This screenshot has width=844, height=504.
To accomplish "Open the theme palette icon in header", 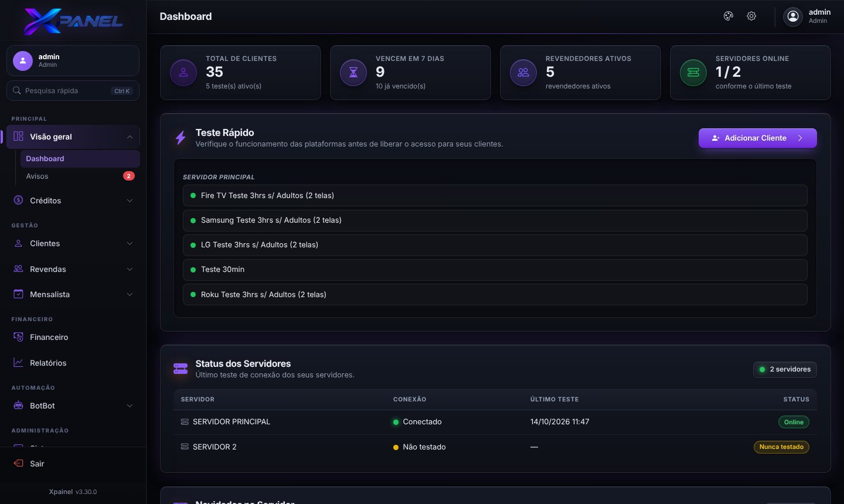I will point(728,16).
